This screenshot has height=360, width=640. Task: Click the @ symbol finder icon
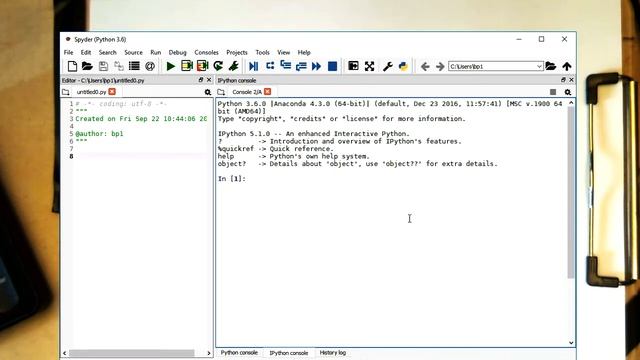click(x=150, y=66)
